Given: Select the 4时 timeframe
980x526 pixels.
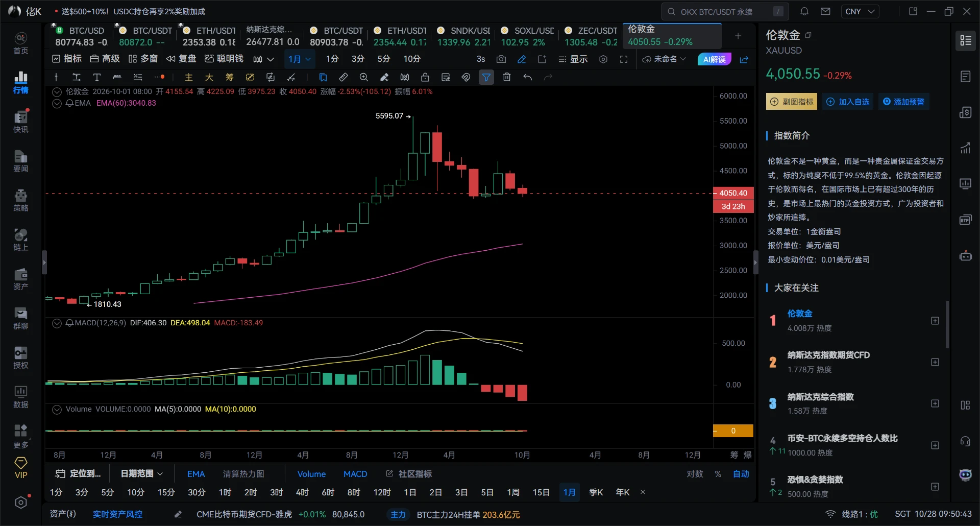Looking at the screenshot, I should tap(302, 492).
